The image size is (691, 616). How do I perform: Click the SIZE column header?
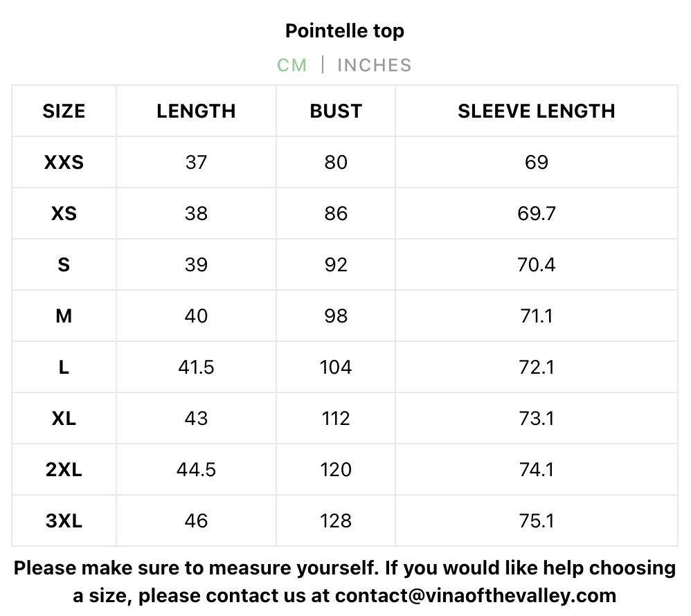pos(64,111)
